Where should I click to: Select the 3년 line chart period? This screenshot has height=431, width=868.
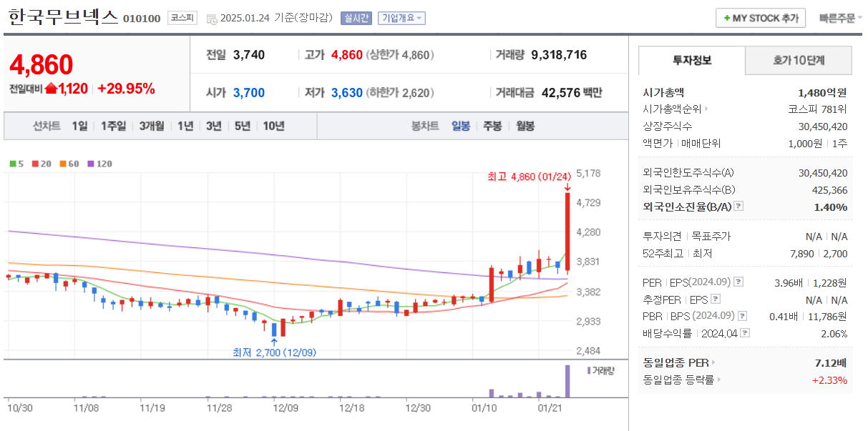point(213,126)
